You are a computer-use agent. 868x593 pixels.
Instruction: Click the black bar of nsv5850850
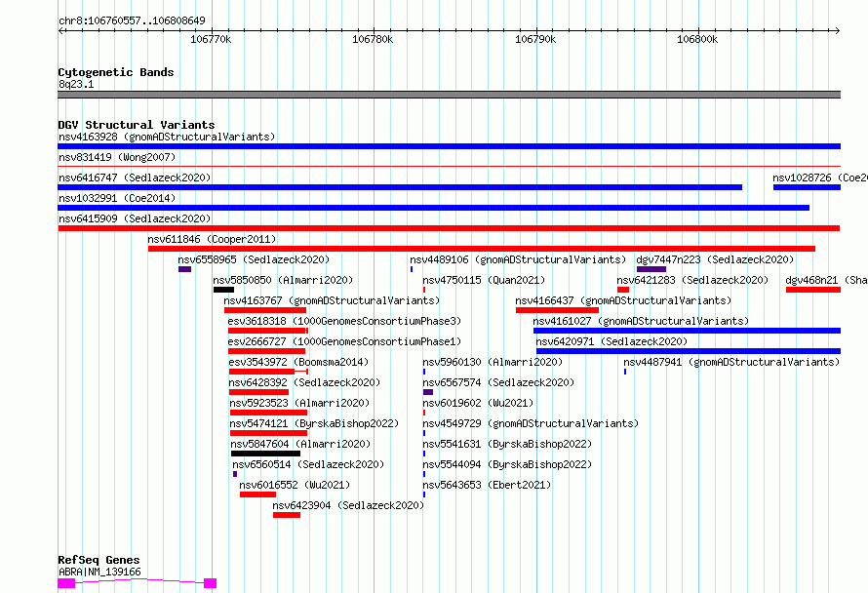coord(223,290)
